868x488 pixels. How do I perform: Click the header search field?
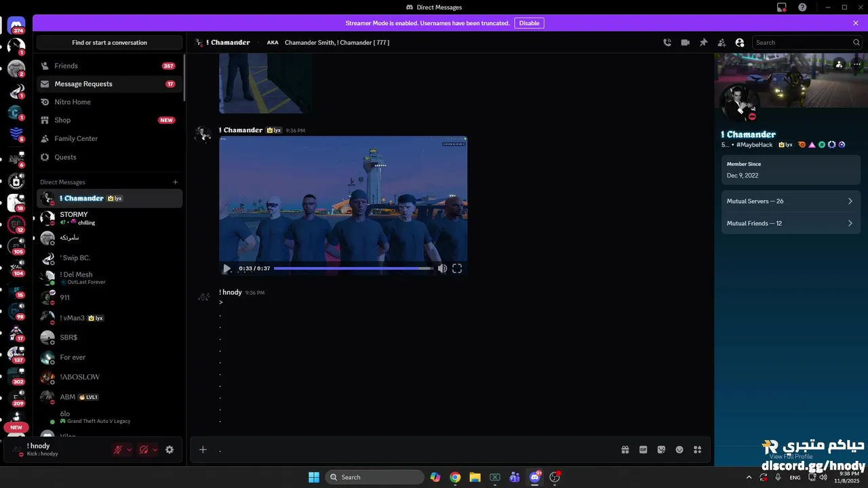(x=807, y=42)
